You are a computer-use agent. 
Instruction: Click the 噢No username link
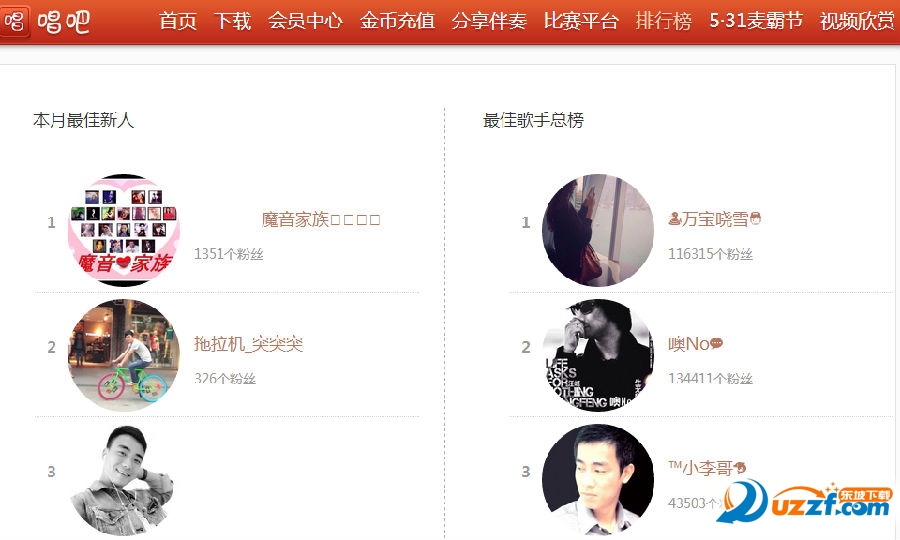[x=695, y=344]
